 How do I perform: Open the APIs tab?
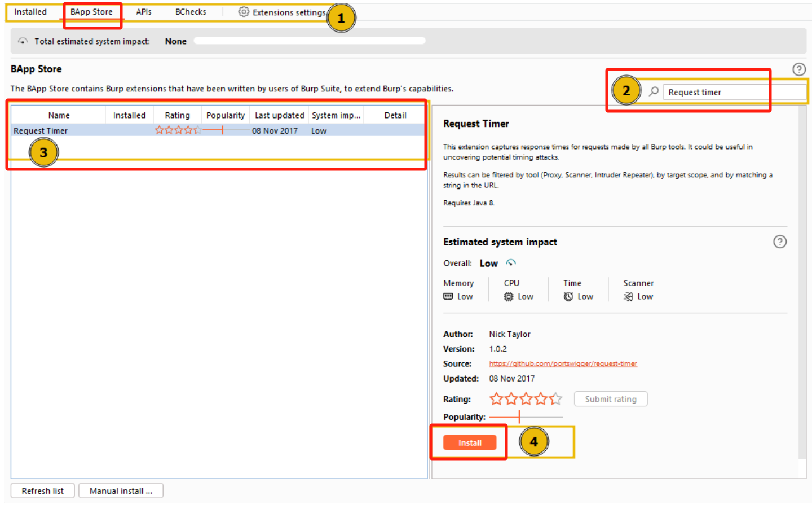pyautogui.click(x=144, y=12)
